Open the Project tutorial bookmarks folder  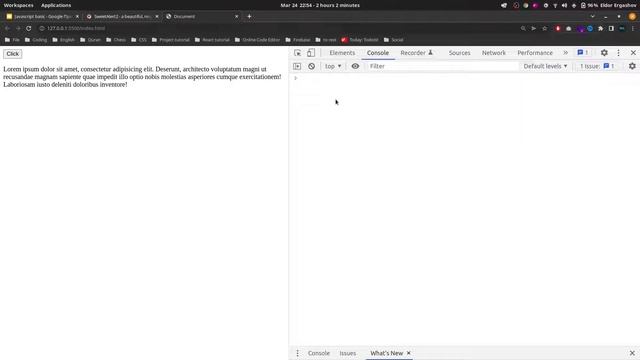pos(171,40)
